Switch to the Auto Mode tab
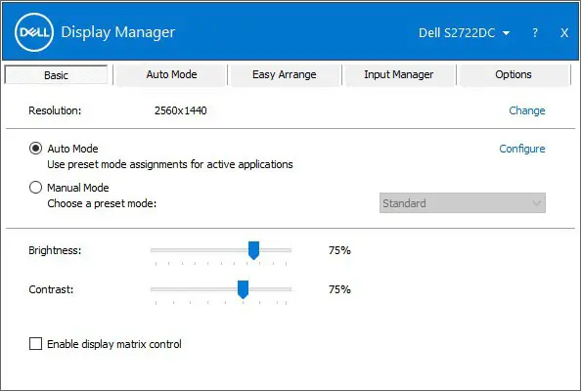The image size is (582, 392). coord(171,74)
